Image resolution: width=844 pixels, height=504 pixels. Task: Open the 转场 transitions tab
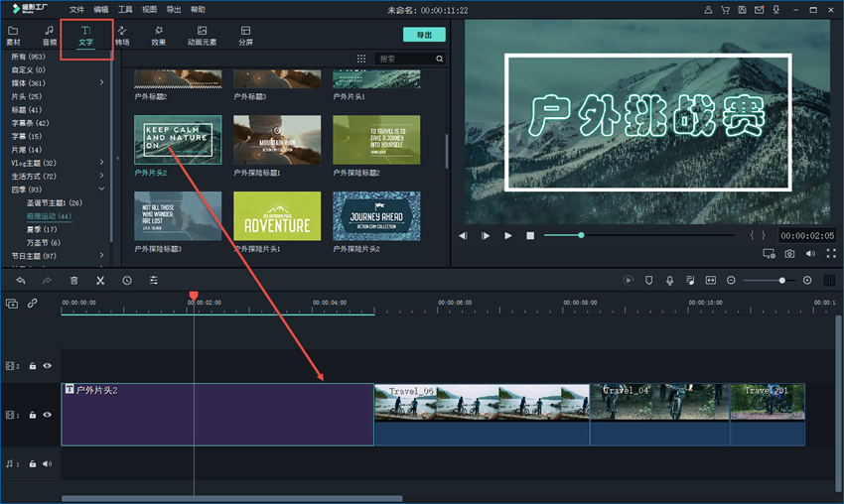pyautogui.click(x=122, y=36)
